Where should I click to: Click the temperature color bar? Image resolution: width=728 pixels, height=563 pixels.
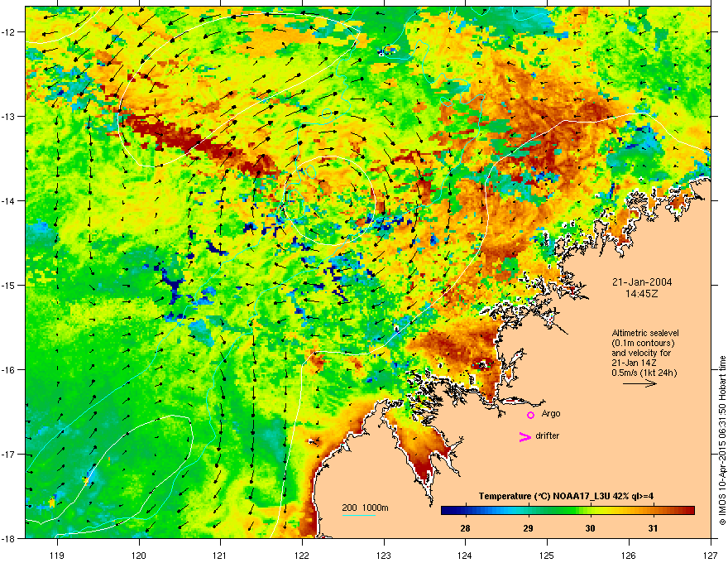568,510
